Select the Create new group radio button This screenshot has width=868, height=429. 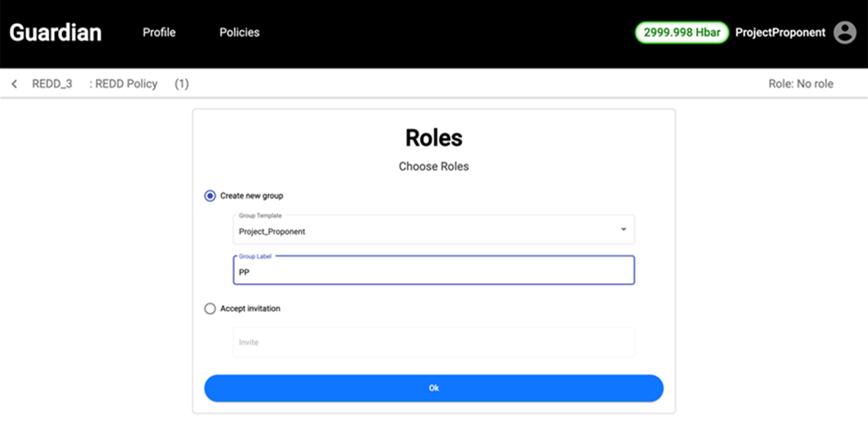point(210,196)
